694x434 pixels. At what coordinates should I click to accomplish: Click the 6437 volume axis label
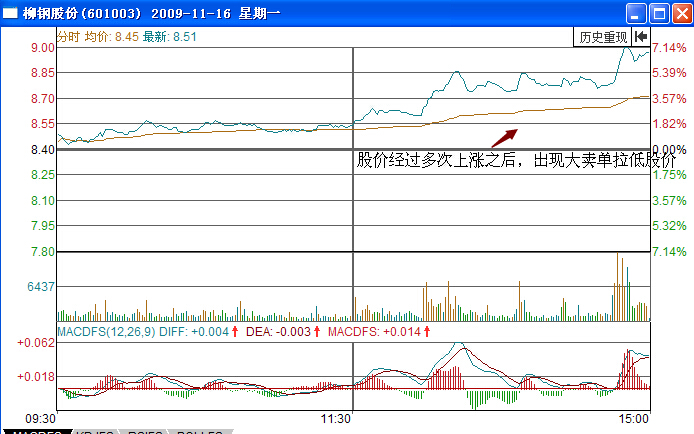pos(40,286)
